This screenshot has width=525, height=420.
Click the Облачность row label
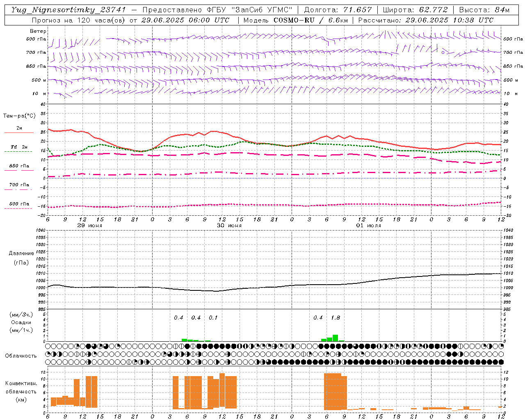21,356
